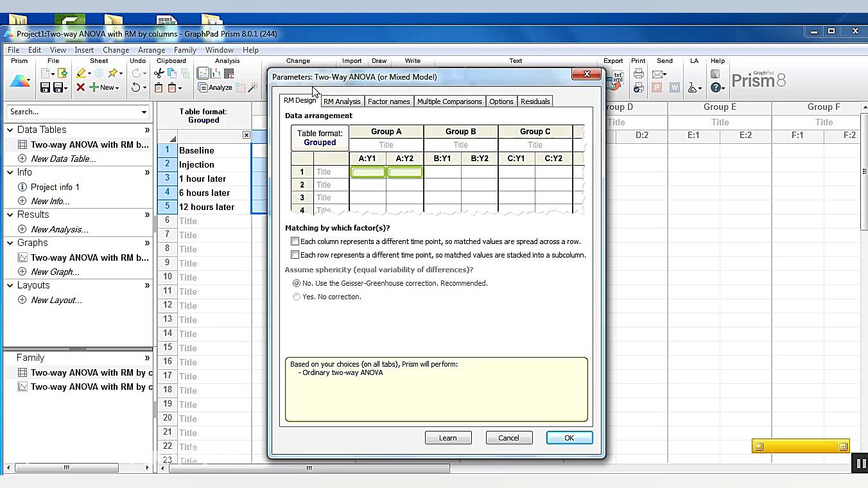Click the Help question mark icon

click(x=716, y=87)
